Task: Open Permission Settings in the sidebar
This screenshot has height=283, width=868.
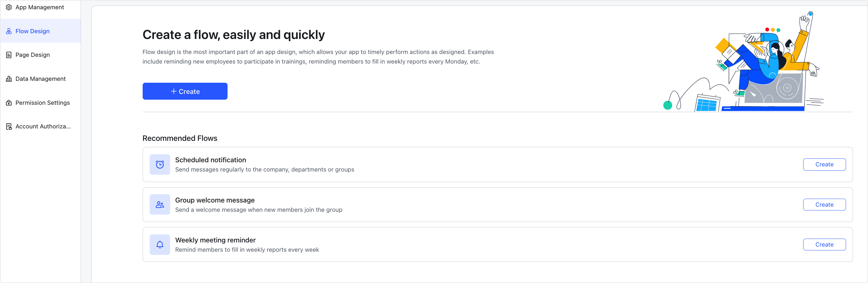Action: click(x=41, y=103)
